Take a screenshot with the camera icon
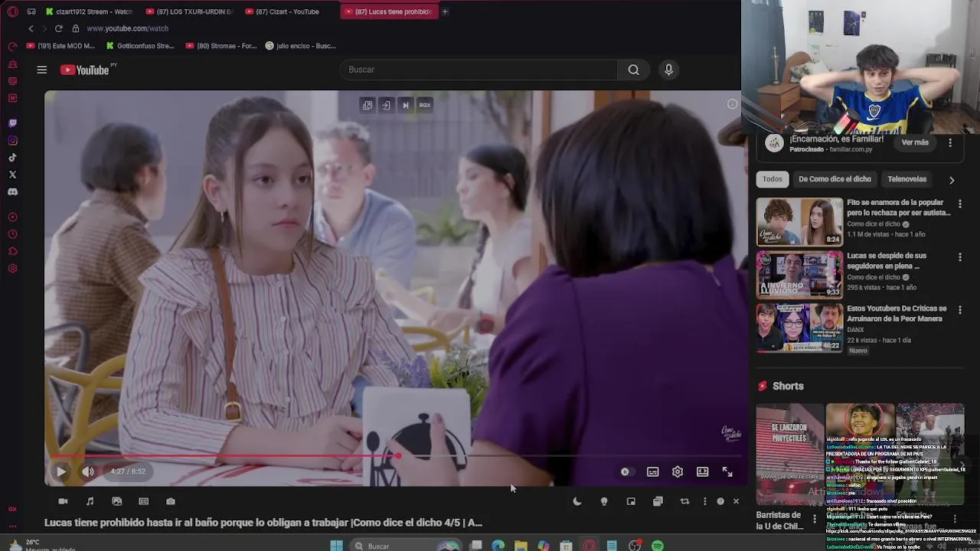This screenshot has width=980, height=551. click(171, 501)
